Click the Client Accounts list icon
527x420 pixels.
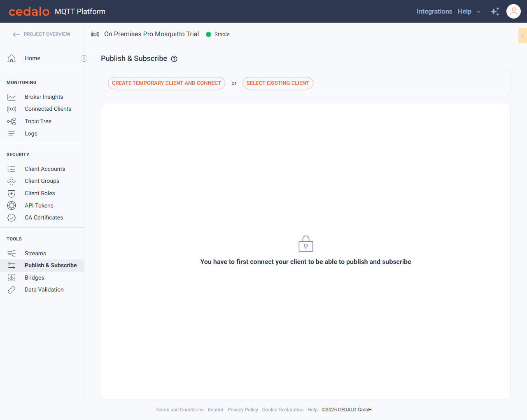[12, 169]
